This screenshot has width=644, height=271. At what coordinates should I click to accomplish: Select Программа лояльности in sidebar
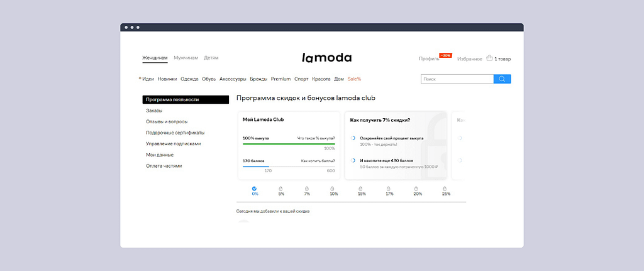[186, 99]
